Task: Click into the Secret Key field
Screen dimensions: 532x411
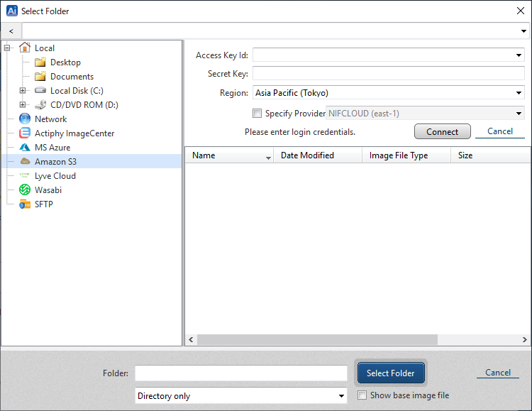Action: pos(388,74)
